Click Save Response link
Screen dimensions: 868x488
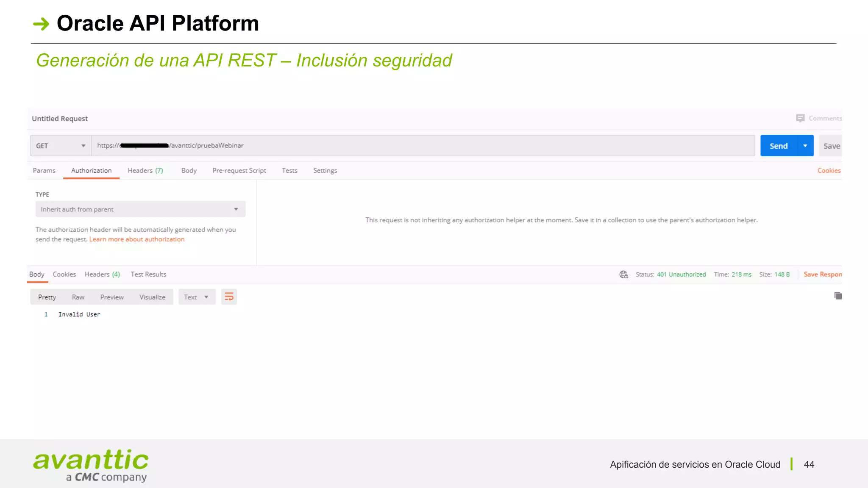(823, 274)
